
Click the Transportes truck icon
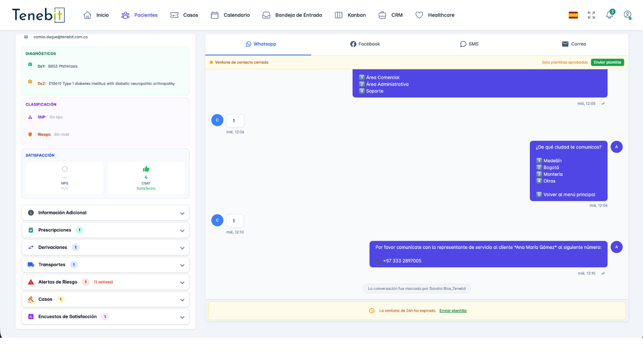coord(31,265)
